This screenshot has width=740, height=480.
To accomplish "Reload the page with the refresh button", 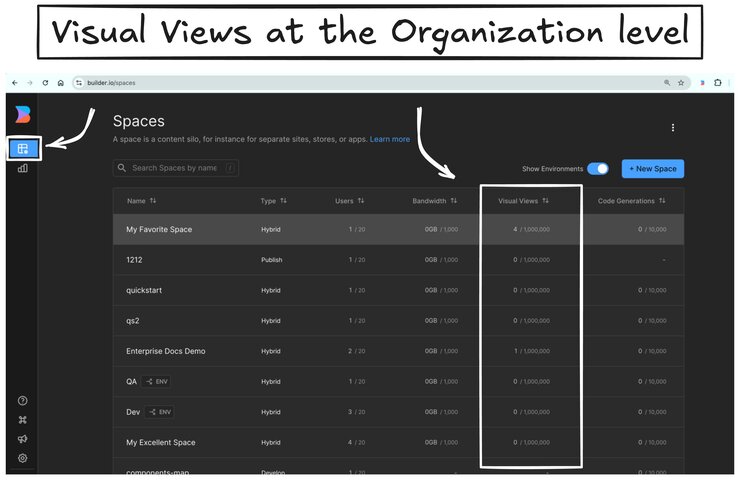I will (x=45, y=83).
